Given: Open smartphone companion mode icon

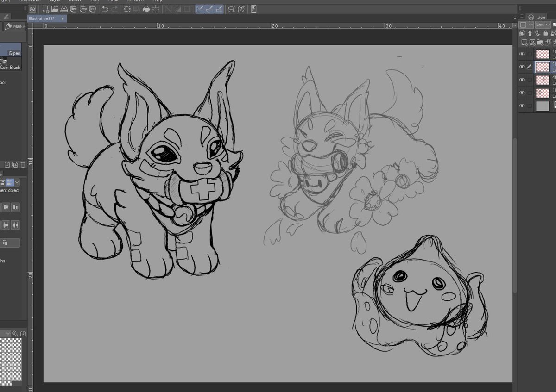Looking at the screenshot, I should click(x=253, y=9).
